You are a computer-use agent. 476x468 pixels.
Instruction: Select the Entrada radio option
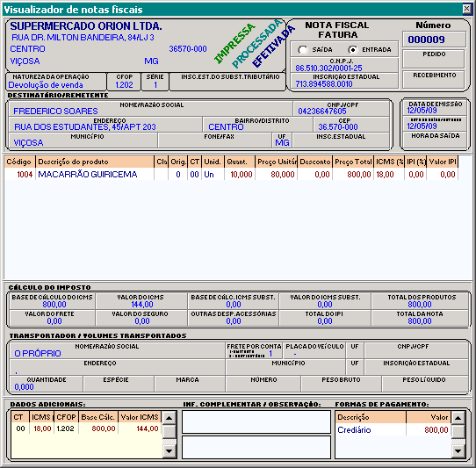pos(353,49)
